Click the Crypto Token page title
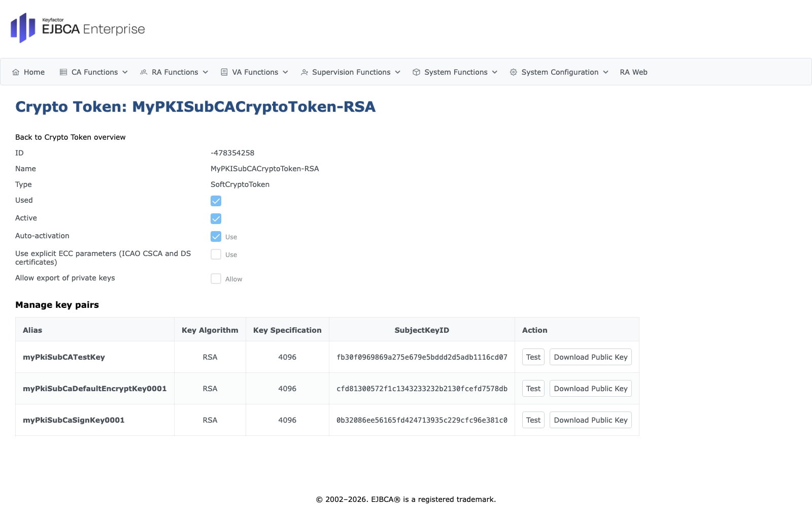 click(x=195, y=107)
